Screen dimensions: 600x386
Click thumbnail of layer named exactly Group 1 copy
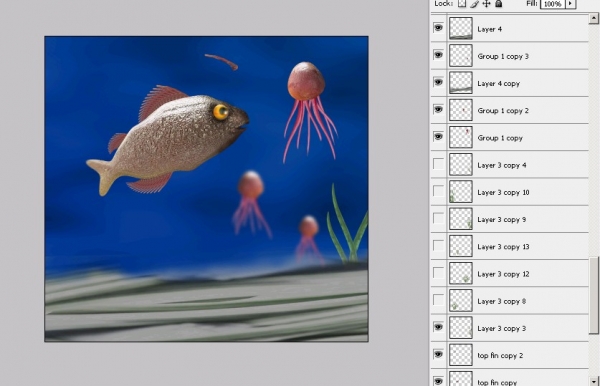[461, 137]
